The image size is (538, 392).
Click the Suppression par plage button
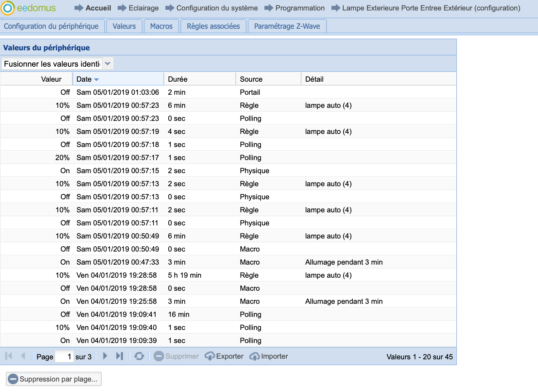(54, 379)
